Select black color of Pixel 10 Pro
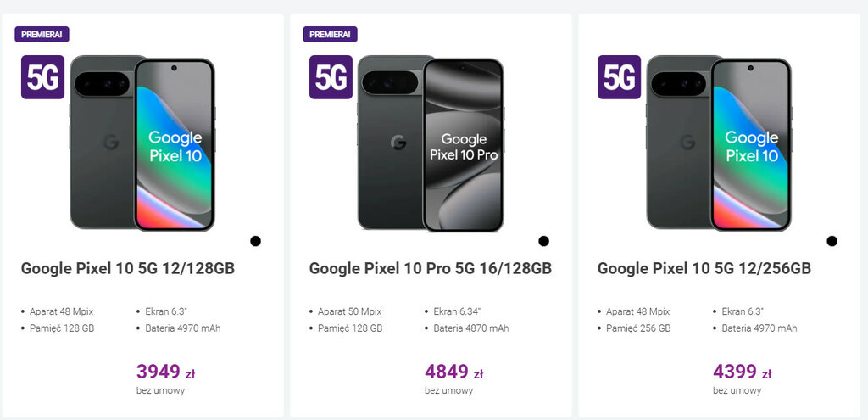 [x=543, y=241]
